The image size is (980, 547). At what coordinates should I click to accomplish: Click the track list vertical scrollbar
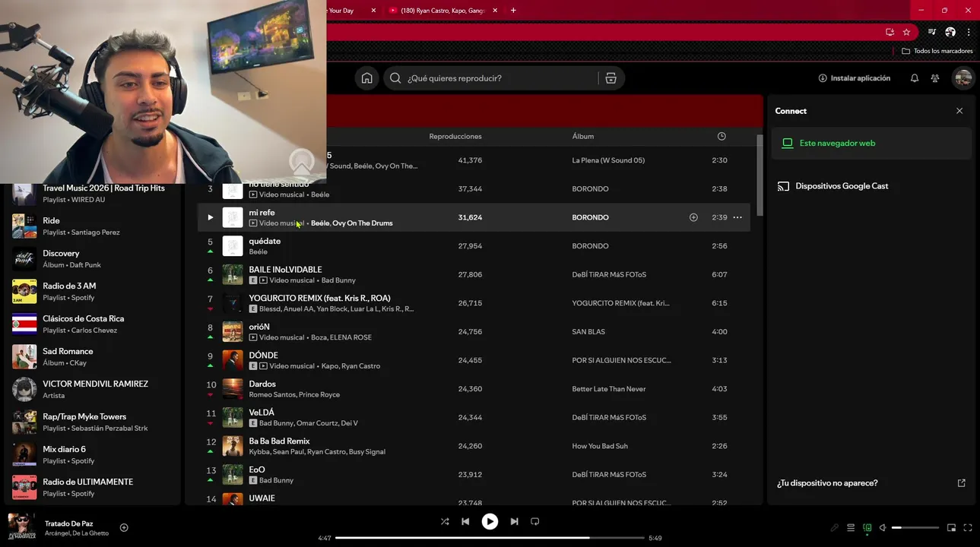point(760,175)
